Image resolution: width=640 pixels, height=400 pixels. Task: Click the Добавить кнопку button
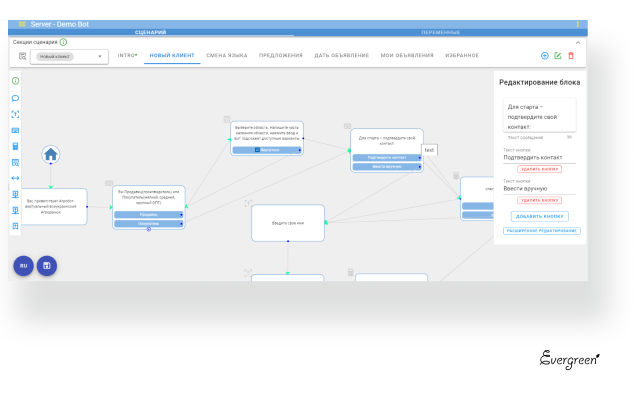541,216
